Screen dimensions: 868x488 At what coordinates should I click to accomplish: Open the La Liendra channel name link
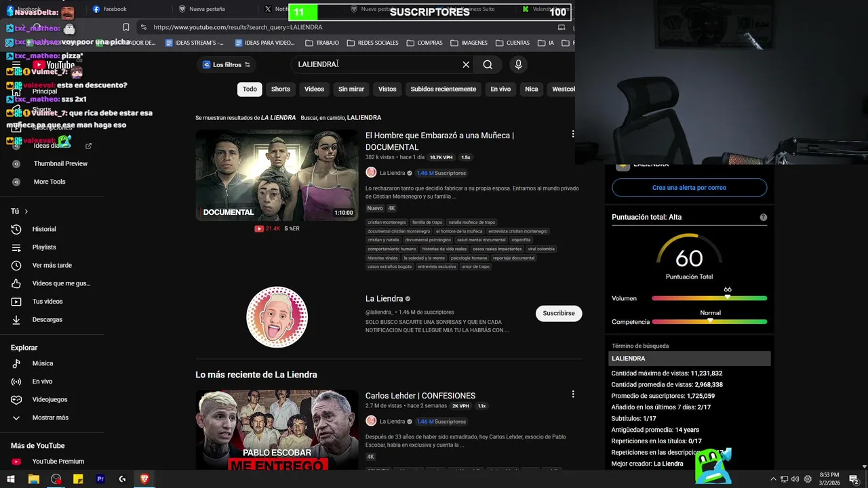coord(384,299)
